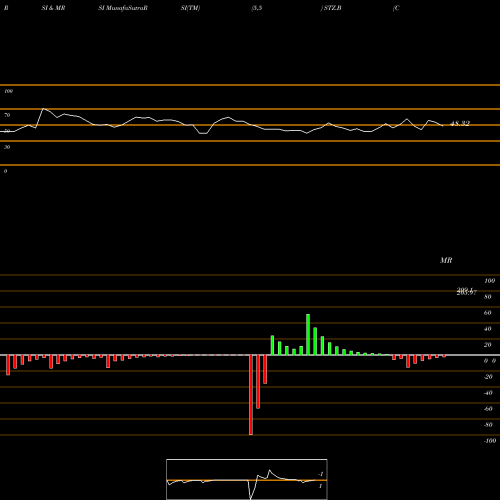Click the MR axis label 40
500x500 pixels.
click(488, 329)
